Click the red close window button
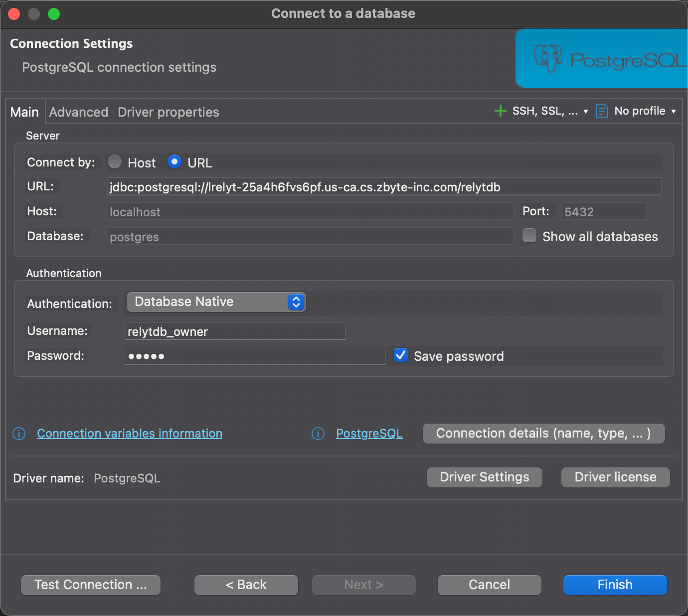Image resolution: width=688 pixels, height=616 pixels. (x=14, y=14)
